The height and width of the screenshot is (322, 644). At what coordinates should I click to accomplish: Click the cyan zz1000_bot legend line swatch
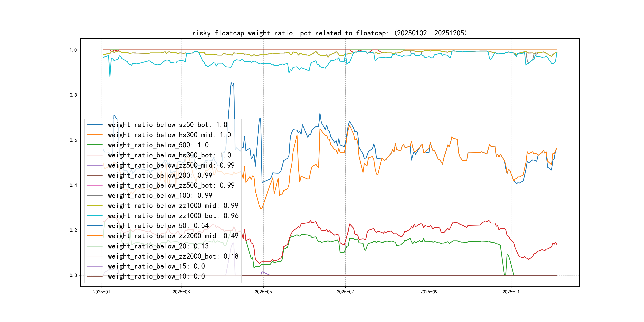pos(94,216)
